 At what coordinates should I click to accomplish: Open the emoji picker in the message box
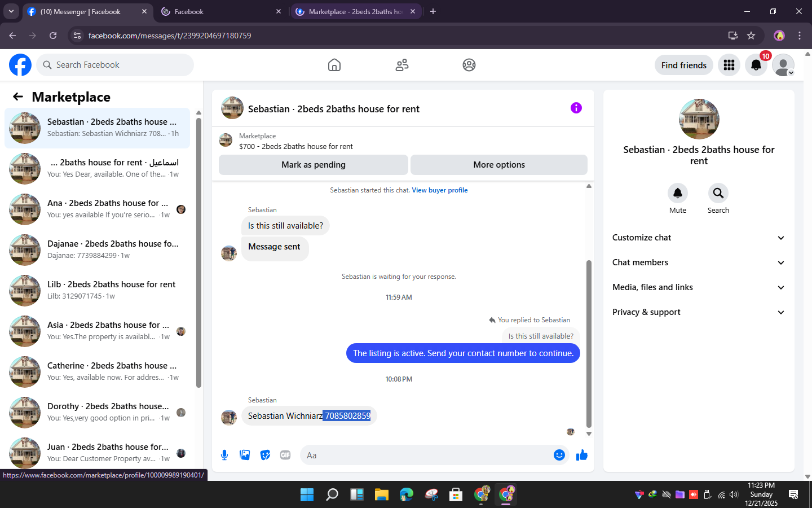[x=559, y=455]
